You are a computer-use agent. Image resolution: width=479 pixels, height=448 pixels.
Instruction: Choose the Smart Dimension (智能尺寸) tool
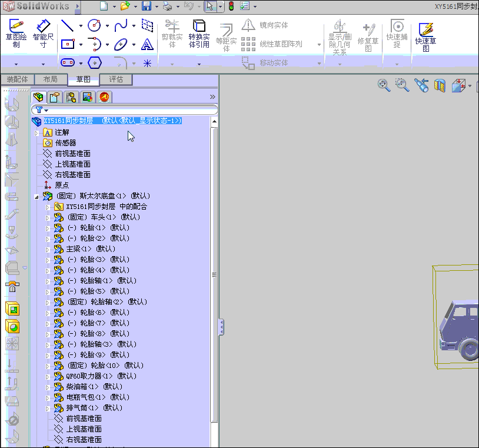(43, 33)
